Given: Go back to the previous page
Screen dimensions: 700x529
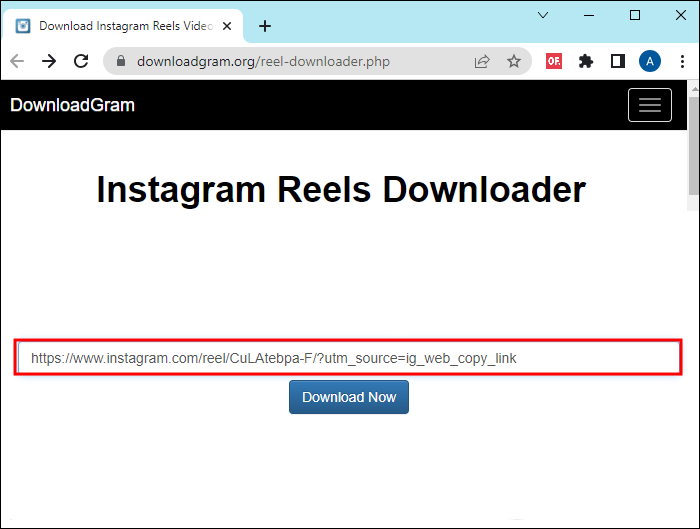Looking at the screenshot, I should (x=17, y=61).
